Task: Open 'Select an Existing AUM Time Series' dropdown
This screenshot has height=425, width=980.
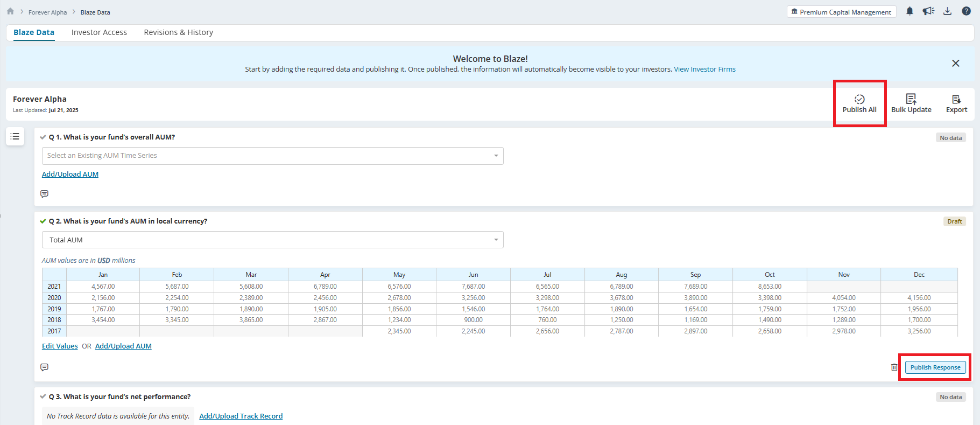Action: click(x=273, y=156)
